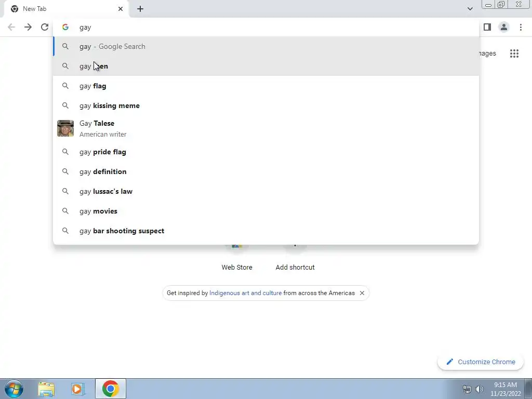Open Chrome three-dot menu
Viewport: 532px width, 399px height.
[521, 27]
